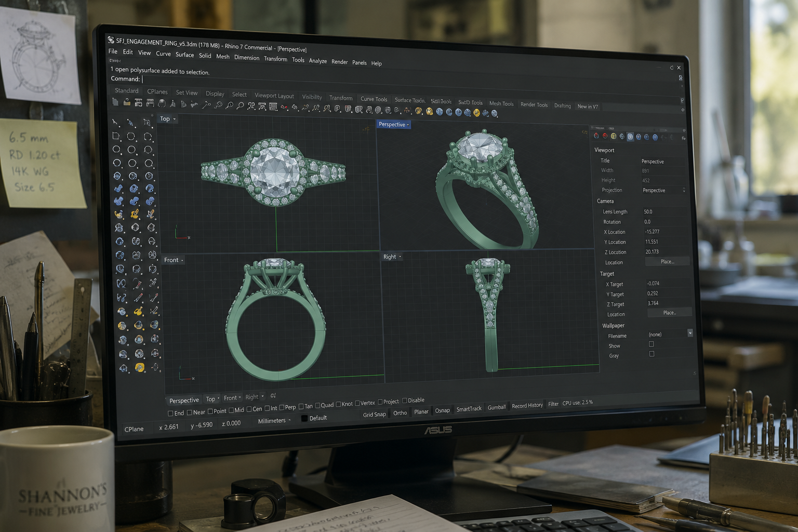This screenshot has width=798, height=532.
Task: Click the red-marked icon beside the grid icon
Action: (x=284, y=107)
